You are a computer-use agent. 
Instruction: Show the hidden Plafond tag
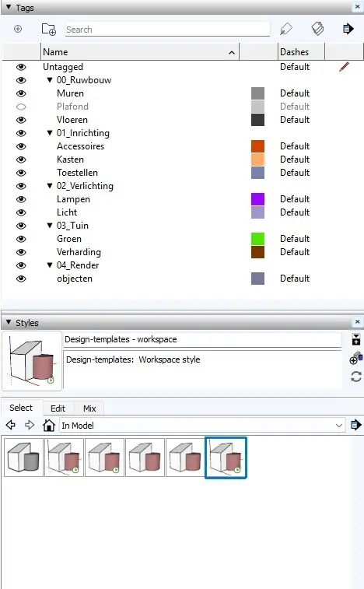coord(21,107)
